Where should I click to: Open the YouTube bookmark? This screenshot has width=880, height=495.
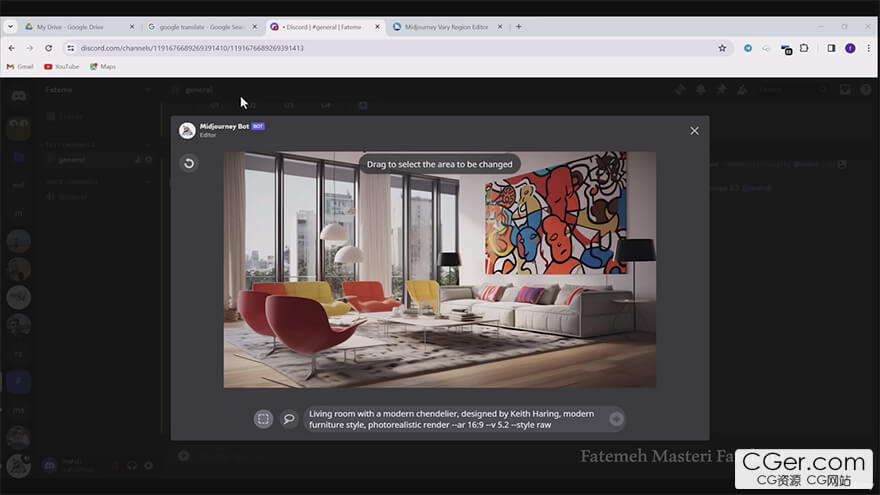coord(62,67)
